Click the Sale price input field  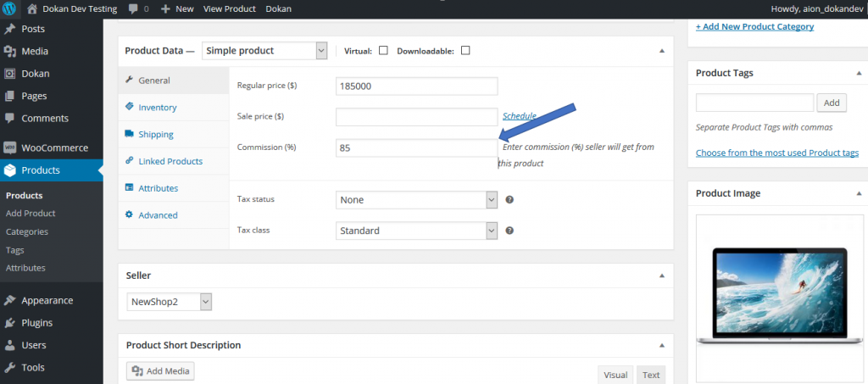417,117
